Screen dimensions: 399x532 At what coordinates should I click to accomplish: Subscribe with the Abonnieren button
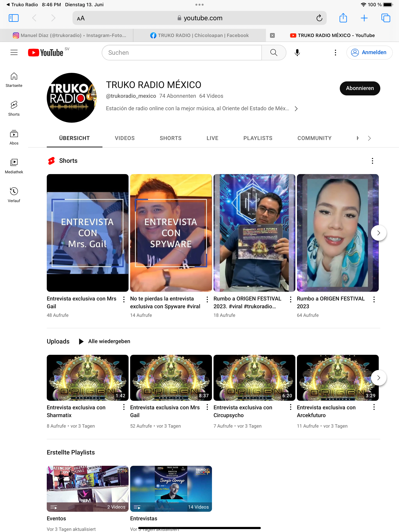(x=360, y=88)
